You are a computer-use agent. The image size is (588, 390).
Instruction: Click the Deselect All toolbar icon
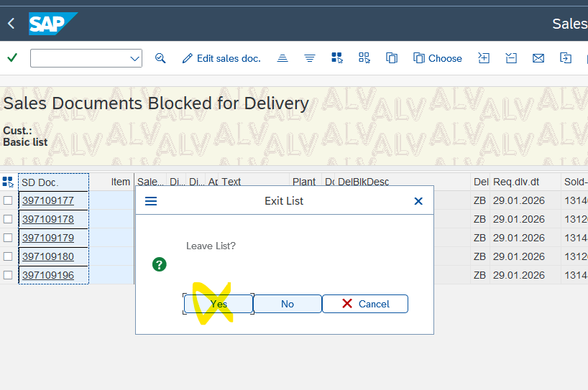(x=364, y=58)
